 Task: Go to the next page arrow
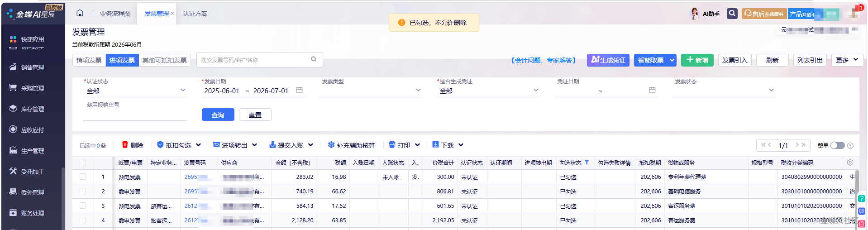click(797, 145)
